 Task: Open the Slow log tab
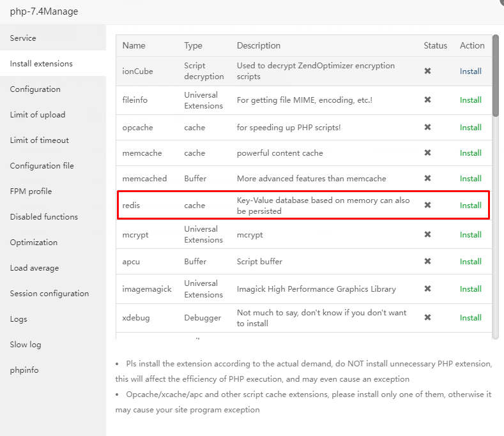coord(26,345)
